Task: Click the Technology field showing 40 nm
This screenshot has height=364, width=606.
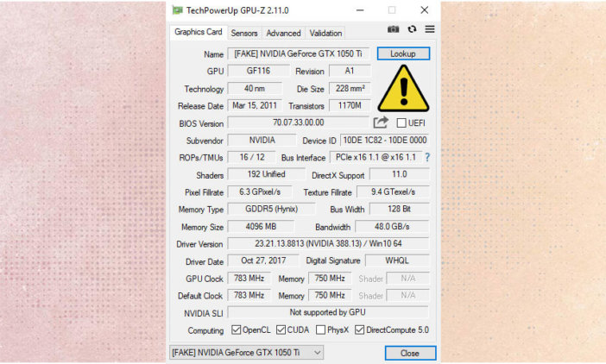Action: 255,88
